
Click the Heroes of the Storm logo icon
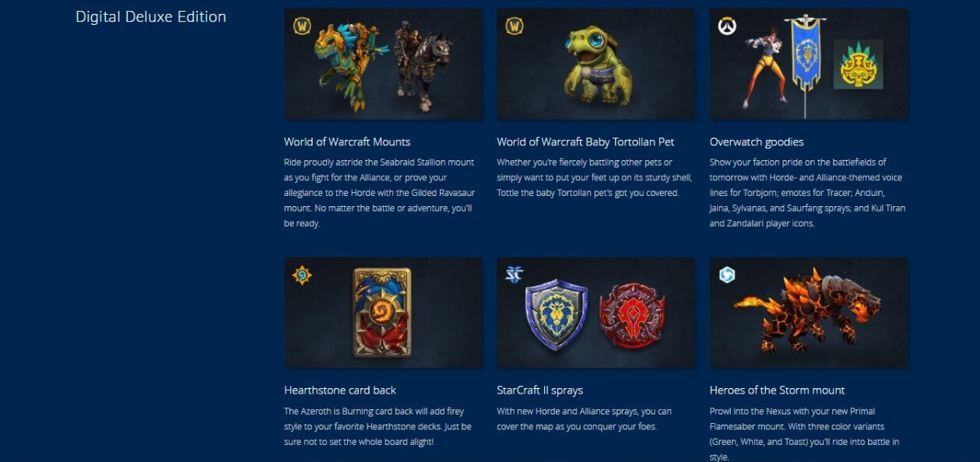pyautogui.click(x=727, y=275)
